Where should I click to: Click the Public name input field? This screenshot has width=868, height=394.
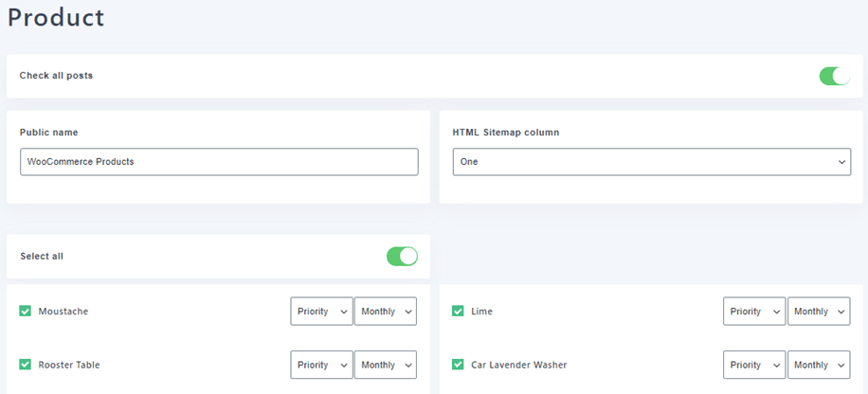pyautogui.click(x=218, y=162)
